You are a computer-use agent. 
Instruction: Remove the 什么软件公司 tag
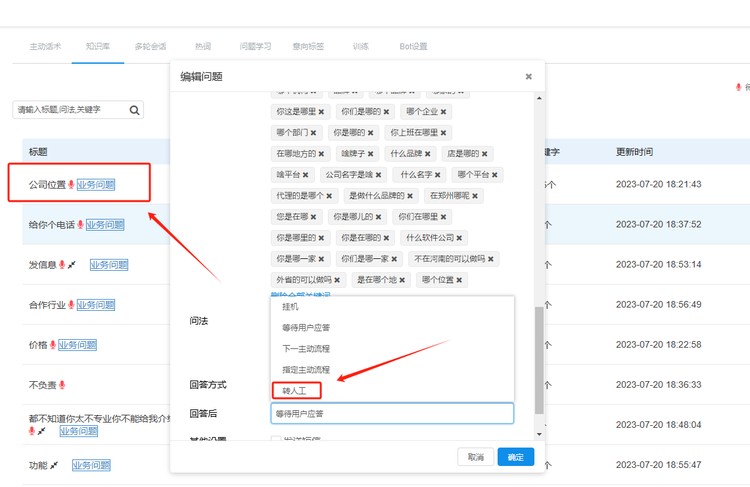(459, 238)
